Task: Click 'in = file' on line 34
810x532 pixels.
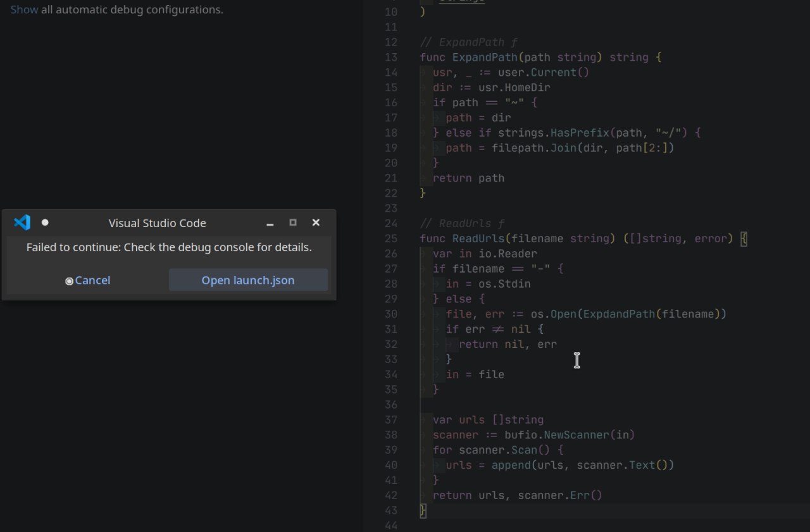Action: pyautogui.click(x=475, y=374)
